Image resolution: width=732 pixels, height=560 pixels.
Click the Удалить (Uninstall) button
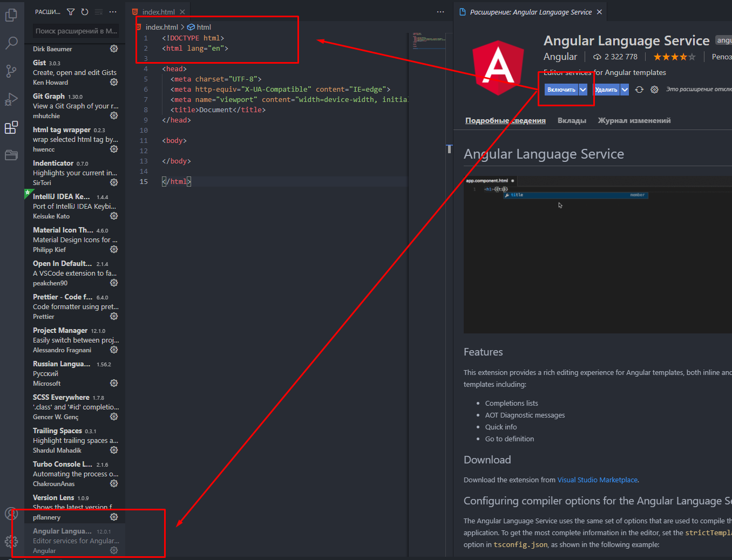click(607, 90)
